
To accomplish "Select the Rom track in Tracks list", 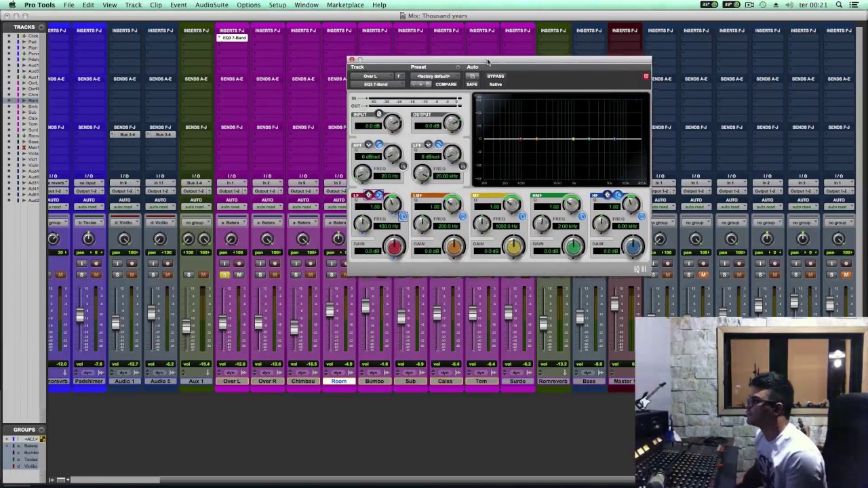I will pos(33,100).
